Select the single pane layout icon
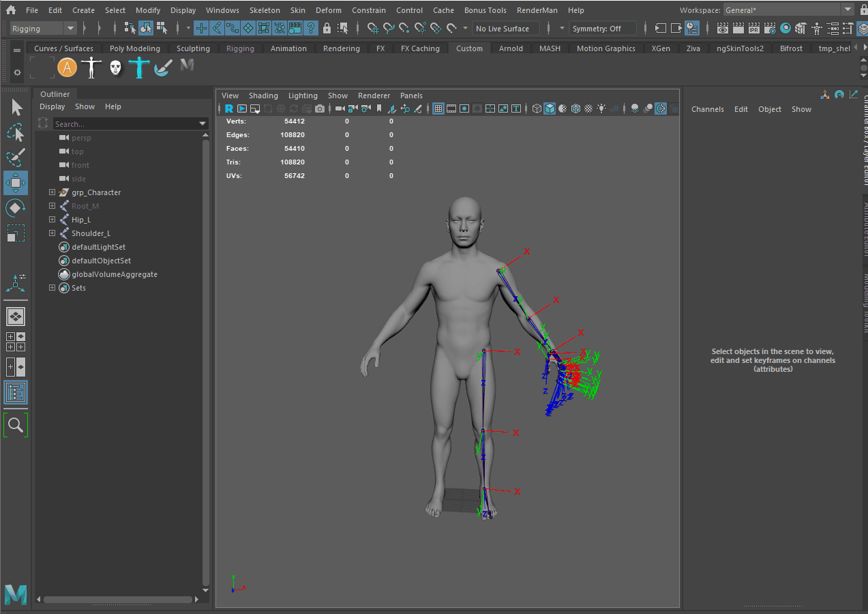 click(x=16, y=317)
